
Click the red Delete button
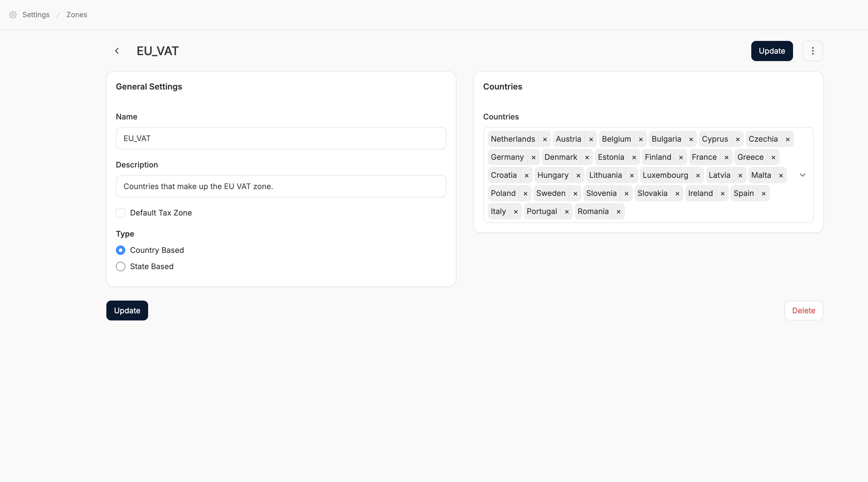coord(803,310)
